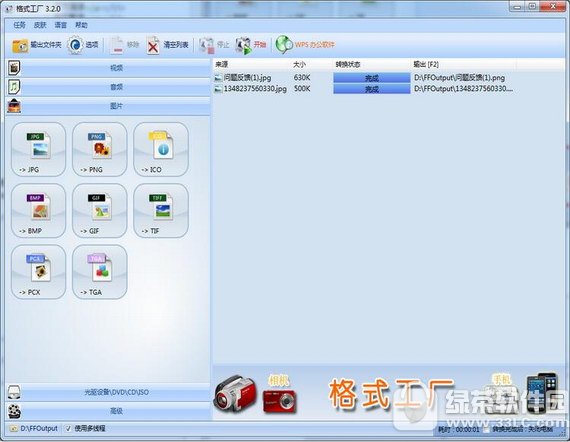Open the 选项 options gear icon
Viewport: 570px width, 442px height.
click(x=75, y=45)
